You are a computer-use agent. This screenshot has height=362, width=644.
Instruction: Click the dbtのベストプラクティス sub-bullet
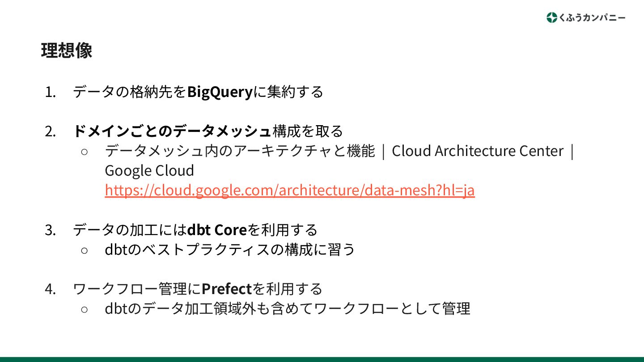230,249
